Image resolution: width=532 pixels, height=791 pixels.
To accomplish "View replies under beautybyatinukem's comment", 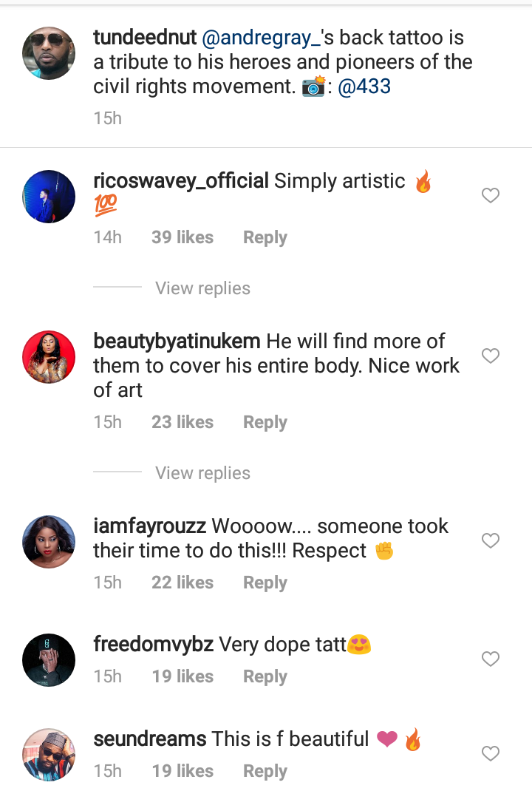I will [x=202, y=473].
